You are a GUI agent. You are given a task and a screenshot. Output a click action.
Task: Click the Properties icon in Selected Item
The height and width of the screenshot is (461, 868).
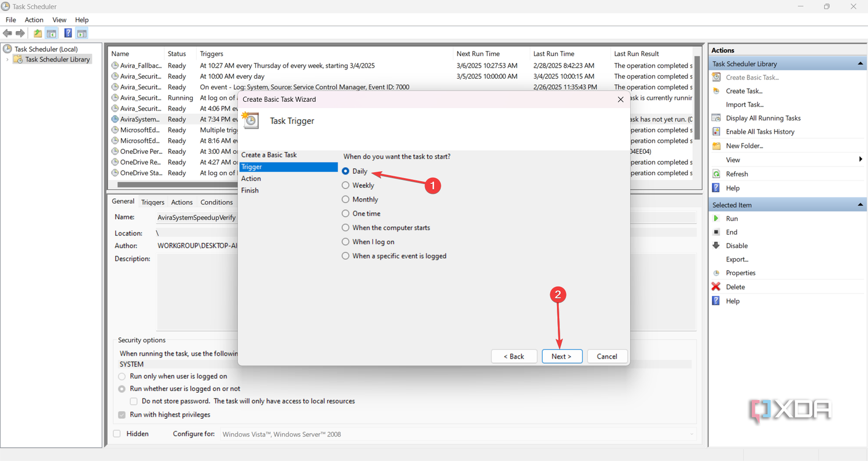point(716,273)
